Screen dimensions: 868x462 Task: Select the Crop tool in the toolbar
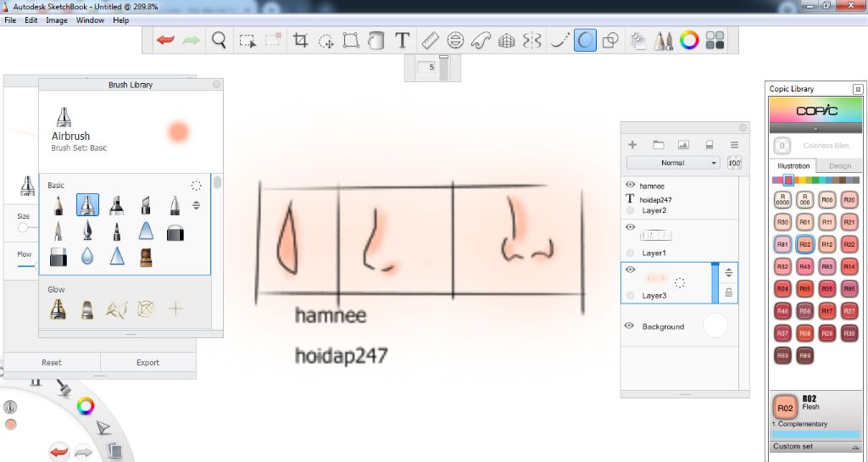[300, 40]
